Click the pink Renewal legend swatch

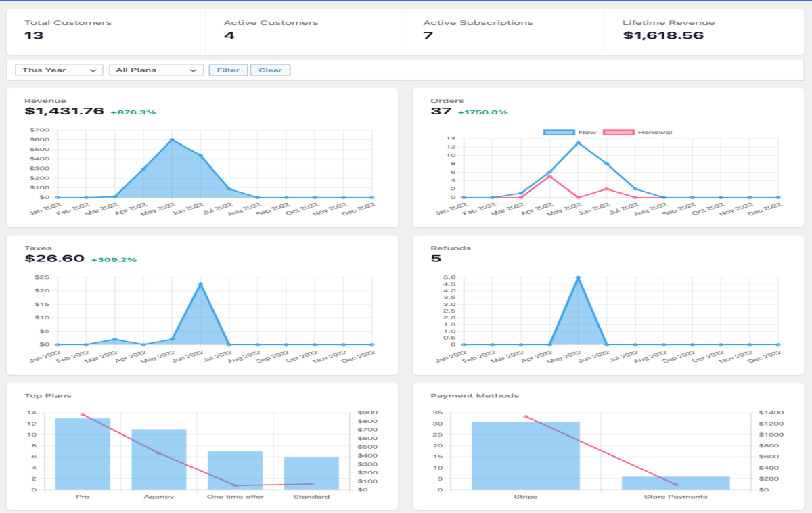[618, 132]
